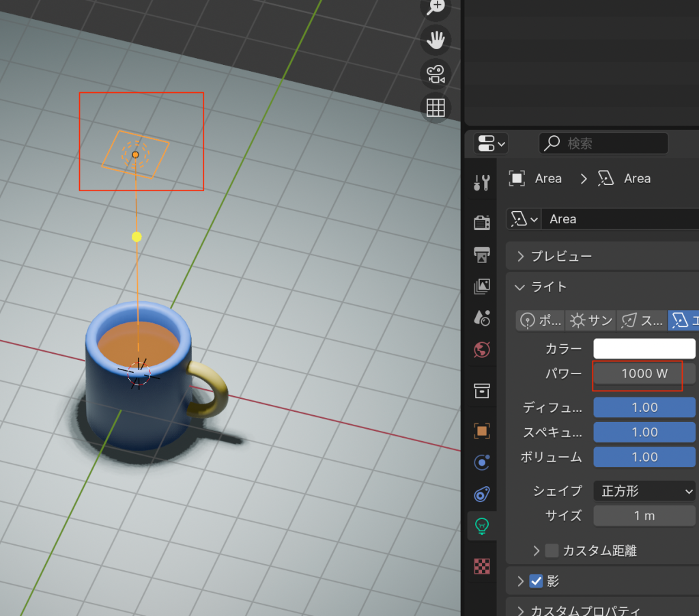Screen dimensions: 699x616
Task: Uncheck the 影 shadow checkbox
Action: pos(537,581)
